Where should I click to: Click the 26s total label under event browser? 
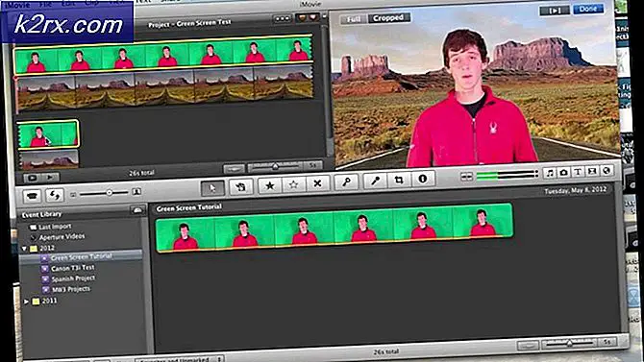[x=386, y=351]
